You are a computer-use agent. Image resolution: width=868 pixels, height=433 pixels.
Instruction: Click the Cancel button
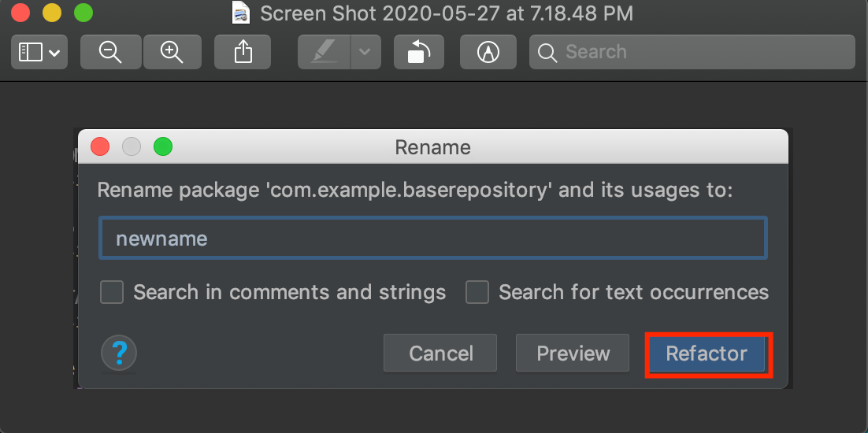point(440,353)
